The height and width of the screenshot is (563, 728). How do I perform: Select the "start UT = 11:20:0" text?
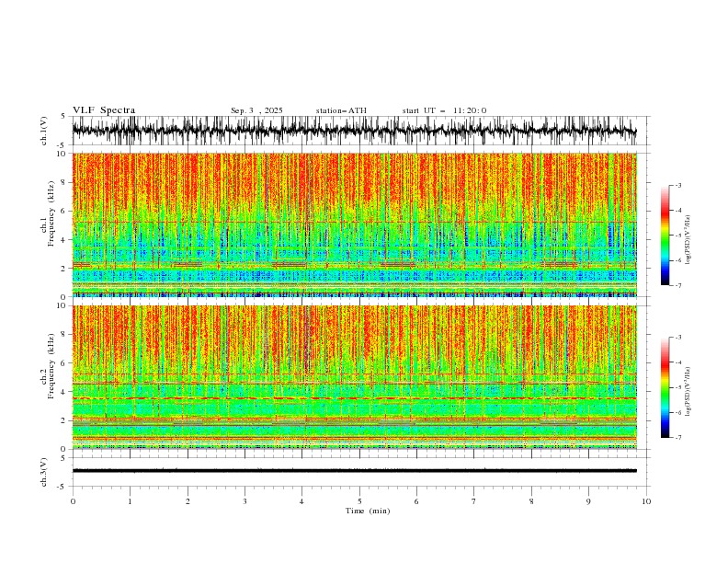444,110
